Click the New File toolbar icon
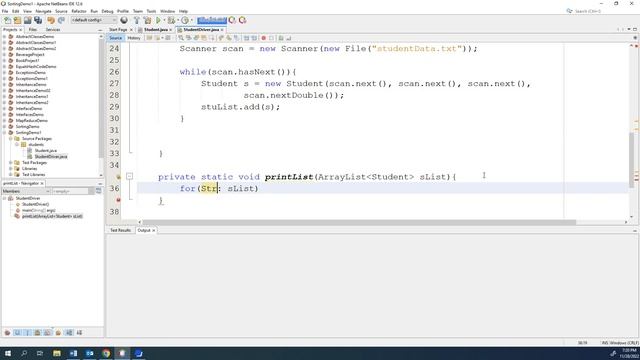This screenshot has width=640, height=360. pyautogui.click(x=7, y=20)
